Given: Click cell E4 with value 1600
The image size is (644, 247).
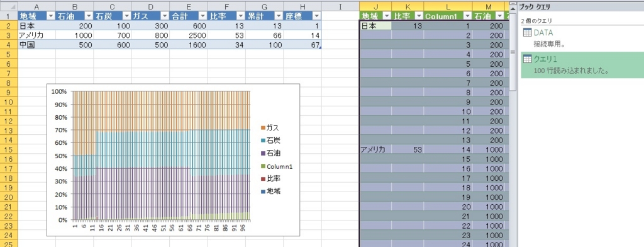Looking at the screenshot, I should 188,45.
